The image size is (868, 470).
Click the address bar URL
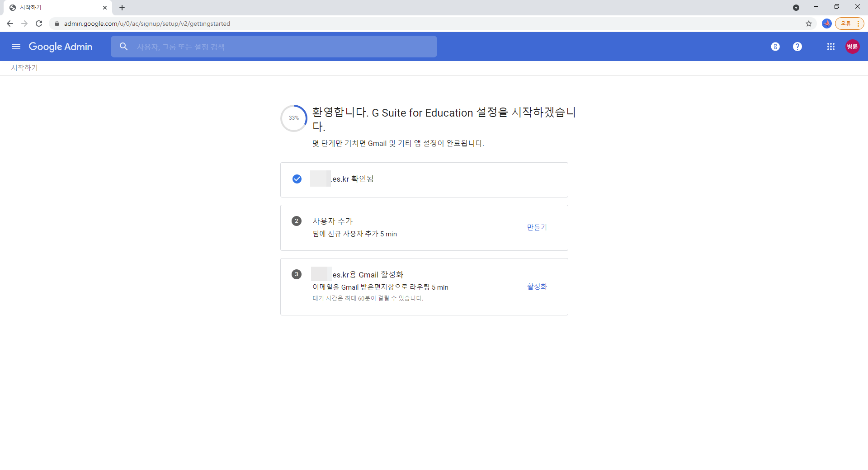coord(147,23)
